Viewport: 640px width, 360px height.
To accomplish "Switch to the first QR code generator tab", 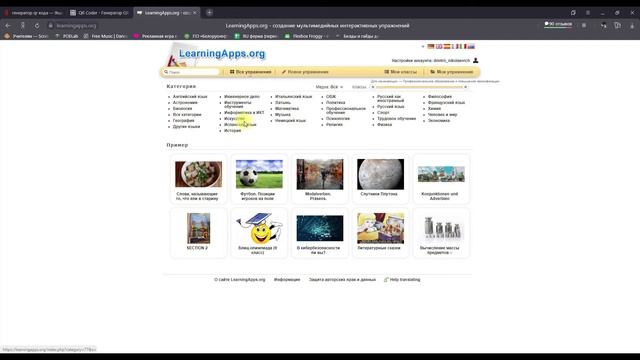I will point(33,13).
